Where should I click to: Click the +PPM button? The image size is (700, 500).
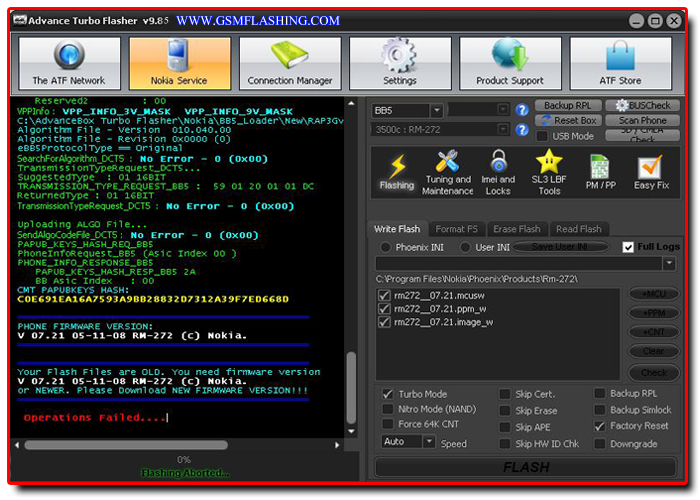click(654, 313)
